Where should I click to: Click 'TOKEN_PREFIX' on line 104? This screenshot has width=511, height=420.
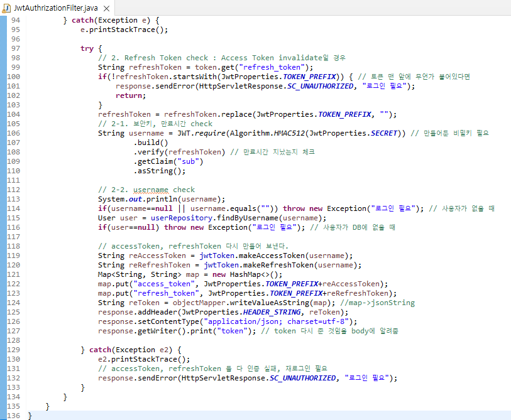(x=344, y=115)
